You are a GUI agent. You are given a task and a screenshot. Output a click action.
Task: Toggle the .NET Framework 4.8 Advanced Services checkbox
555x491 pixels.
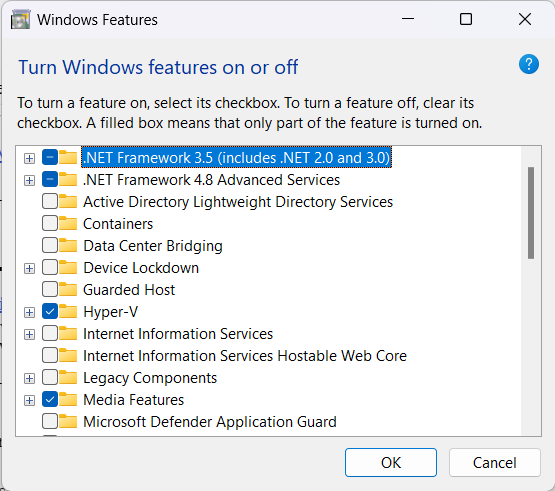[x=50, y=180]
